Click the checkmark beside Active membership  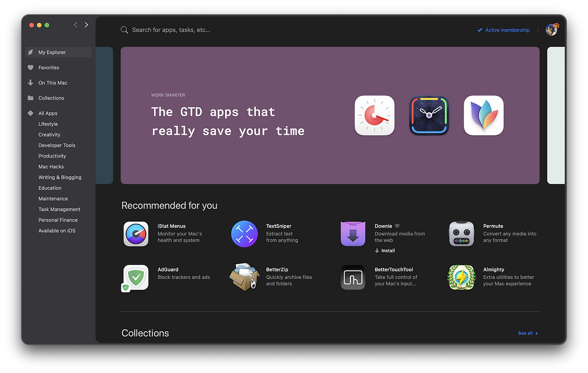480,30
